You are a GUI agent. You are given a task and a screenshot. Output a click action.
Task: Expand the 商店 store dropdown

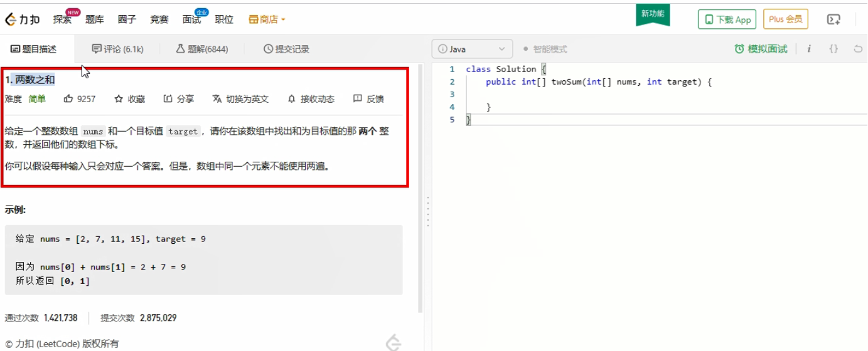click(x=267, y=19)
